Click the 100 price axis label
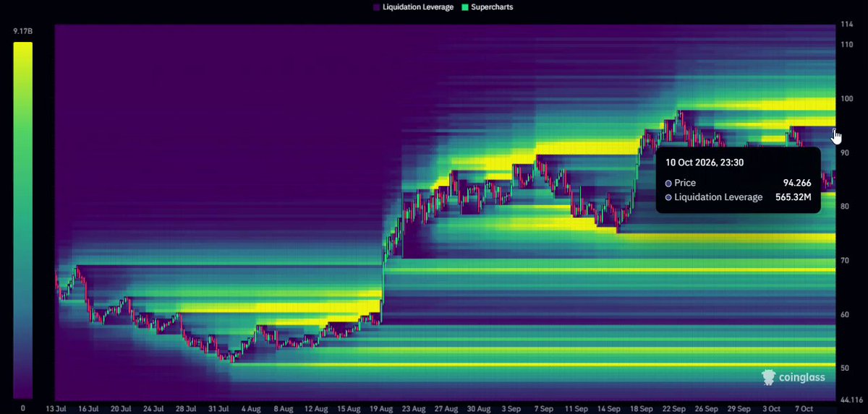The image size is (868, 414). point(847,98)
